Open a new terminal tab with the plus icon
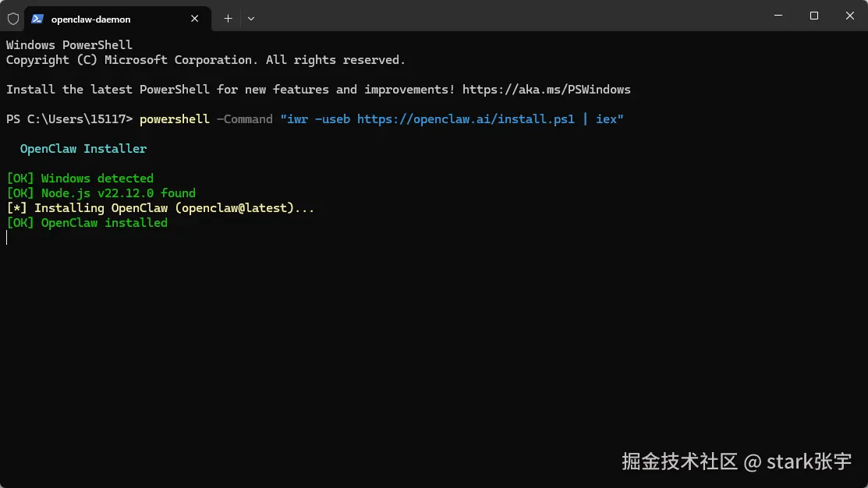This screenshot has width=868, height=488. tap(228, 18)
